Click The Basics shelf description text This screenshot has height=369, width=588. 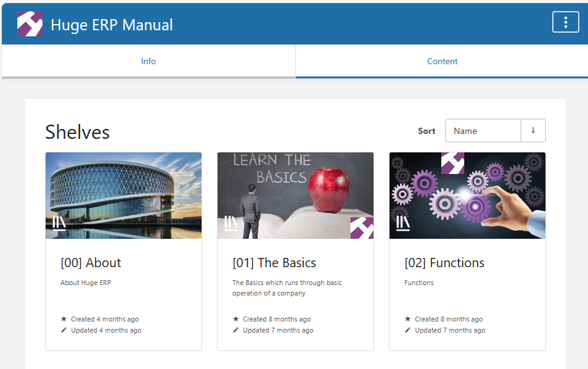[x=287, y=288]
